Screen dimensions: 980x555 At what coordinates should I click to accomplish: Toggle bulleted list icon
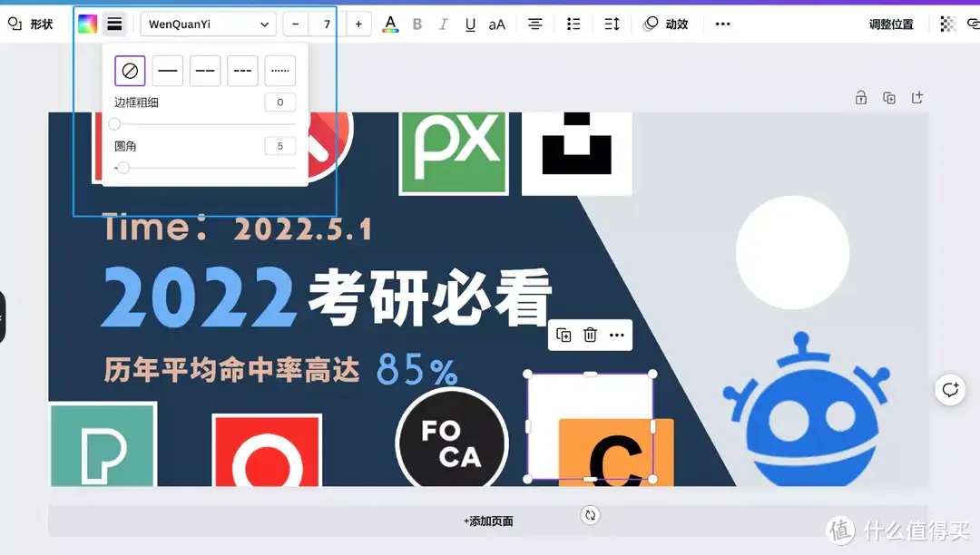pos(573,24)
